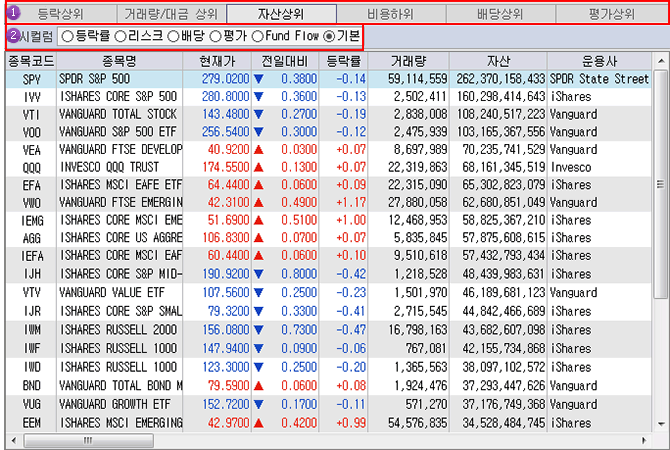Click horizontal scrollbar left arrow
This screenshot has height=450, width=670.
(14, 440)
